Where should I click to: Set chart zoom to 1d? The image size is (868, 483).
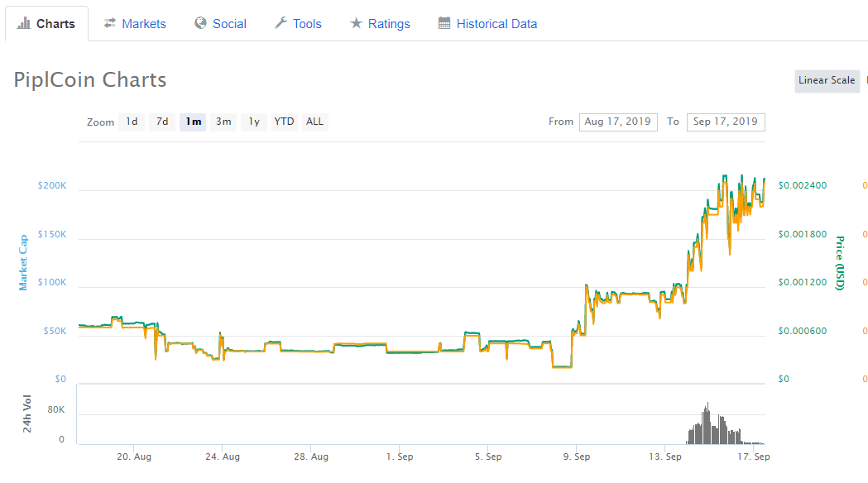coord(132,122)
